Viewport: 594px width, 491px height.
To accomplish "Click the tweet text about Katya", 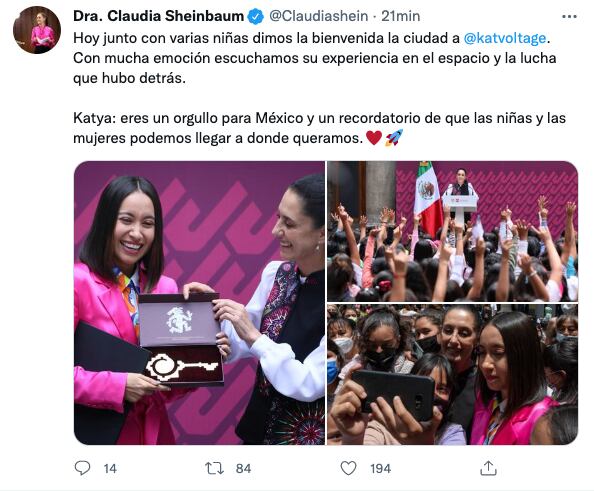I will [x=319, y=128].
